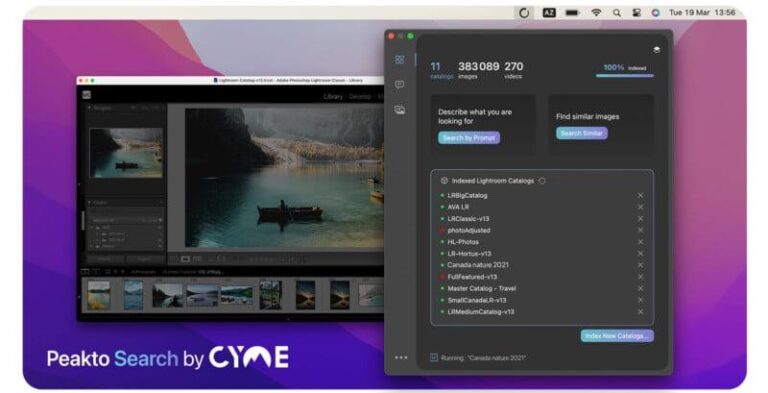The height and width of the screenshot is (393, 768).
Task: Switch to the Library module tab
Action: click(x=333, y=97)
